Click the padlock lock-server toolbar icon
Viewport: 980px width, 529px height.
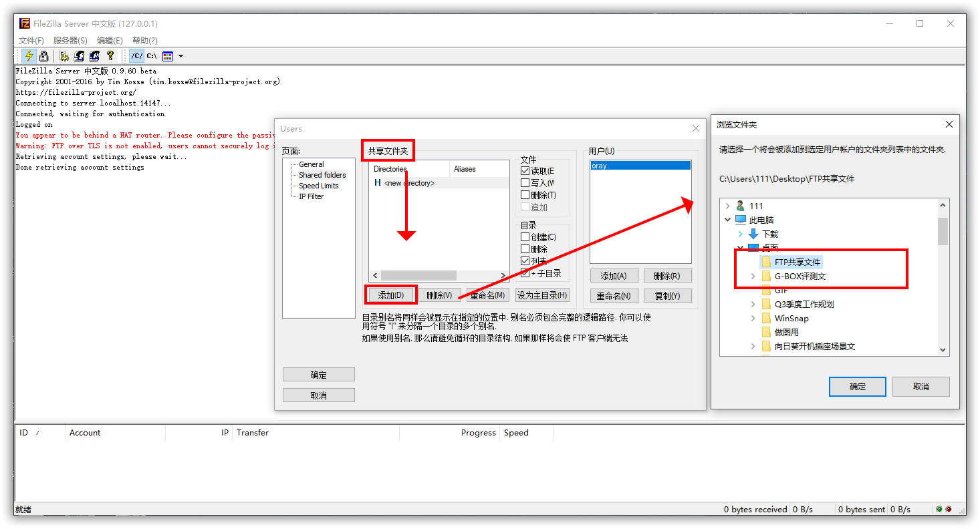(43, 56)
